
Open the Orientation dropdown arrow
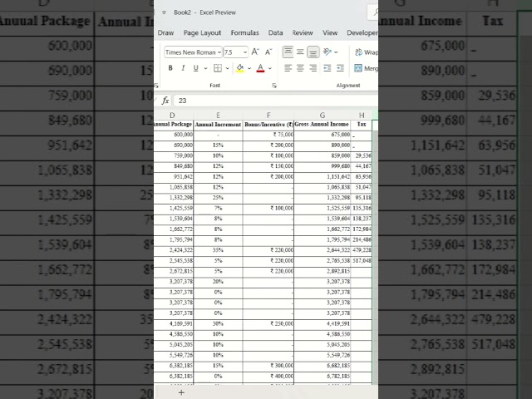click(336, 52)
